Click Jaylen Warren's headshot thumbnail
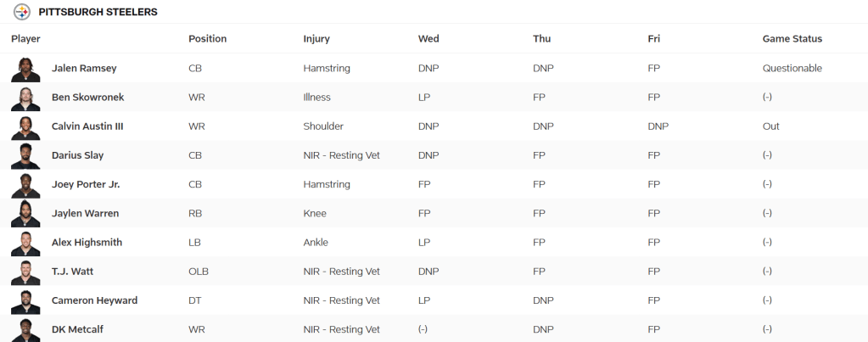The height and width of the screenshot is (342, 868). tap(25, 213)
